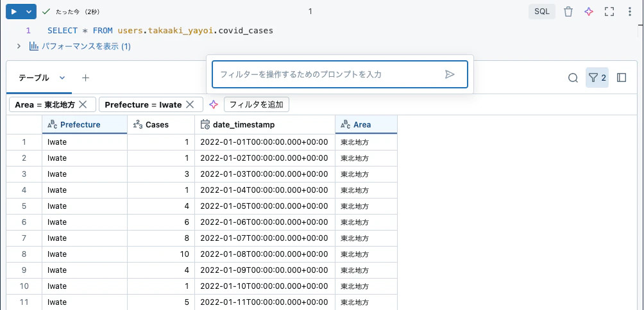The image size is (644, 310).
Task: Select Cases value 10 in row 8
Action: [161, 254]
